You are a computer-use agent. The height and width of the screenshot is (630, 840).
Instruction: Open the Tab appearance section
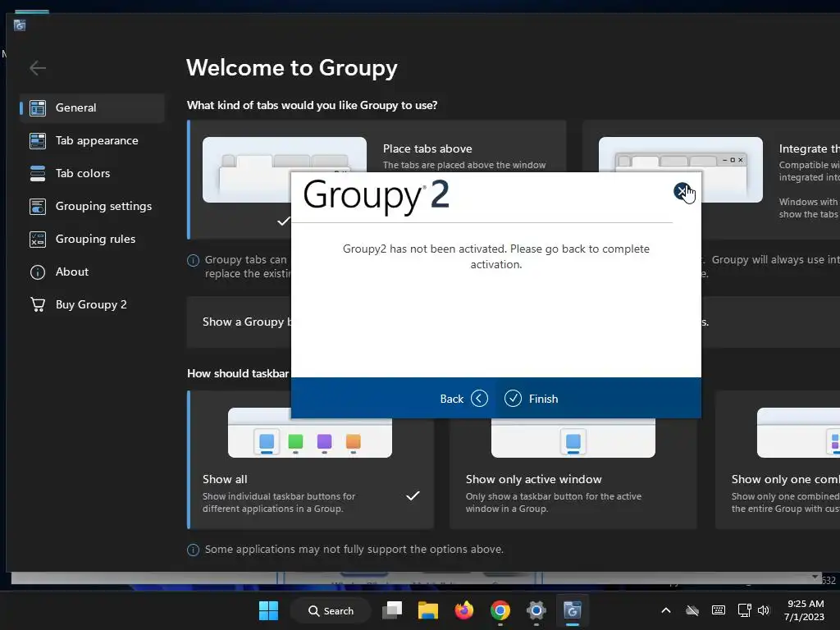click(x=92, y=140)
